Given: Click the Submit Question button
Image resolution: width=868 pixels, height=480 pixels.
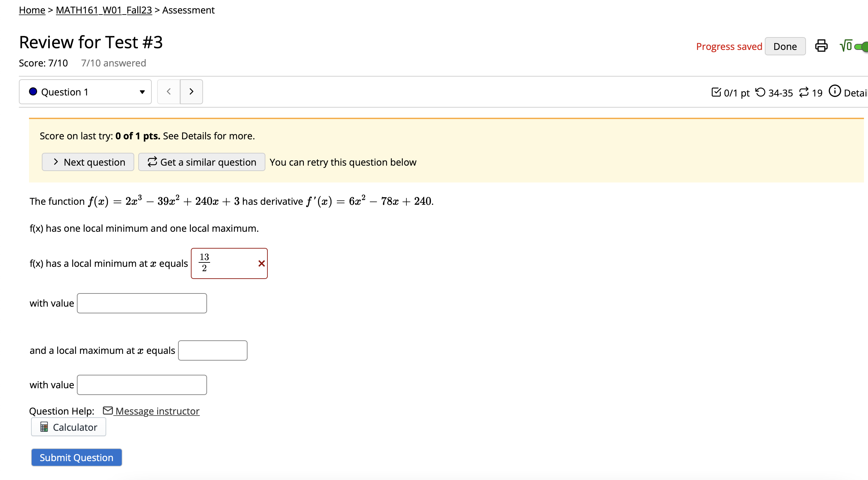Looking at the screenshot, I should tap(76, 457).
